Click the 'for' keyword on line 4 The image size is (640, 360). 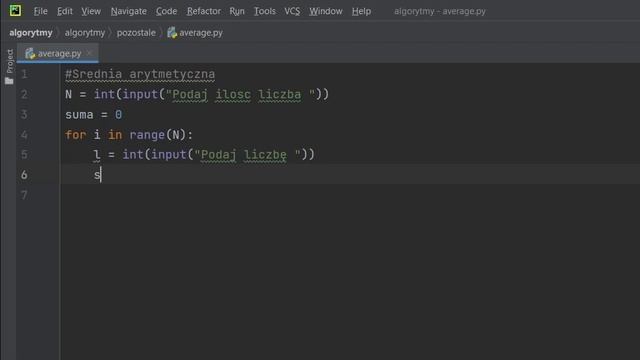click(x=76, y=135)
